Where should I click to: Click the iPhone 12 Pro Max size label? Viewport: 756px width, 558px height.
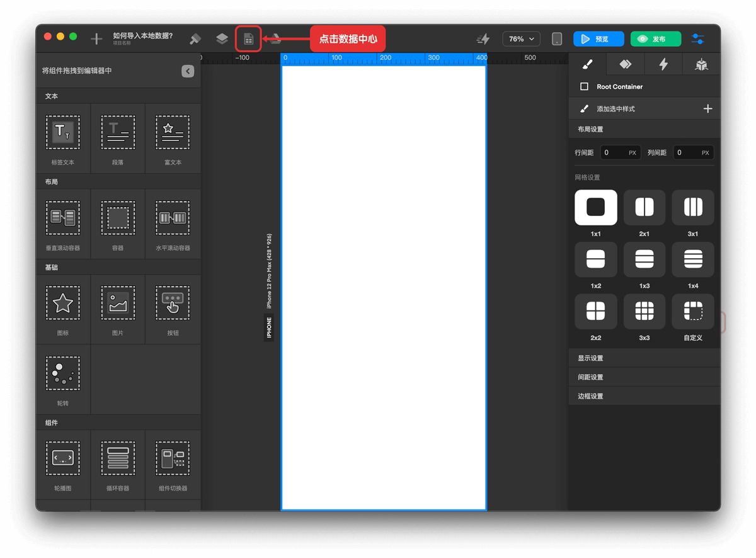tap(269, 271)
